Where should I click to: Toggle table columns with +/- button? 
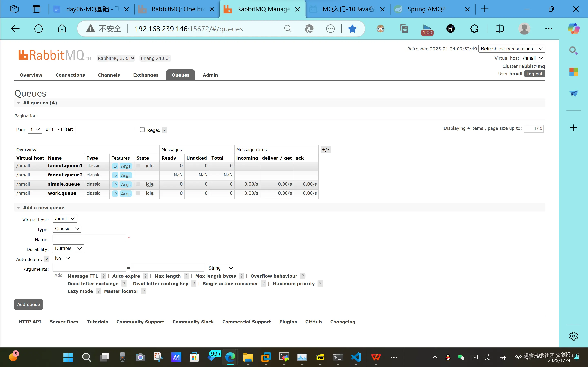325,149
